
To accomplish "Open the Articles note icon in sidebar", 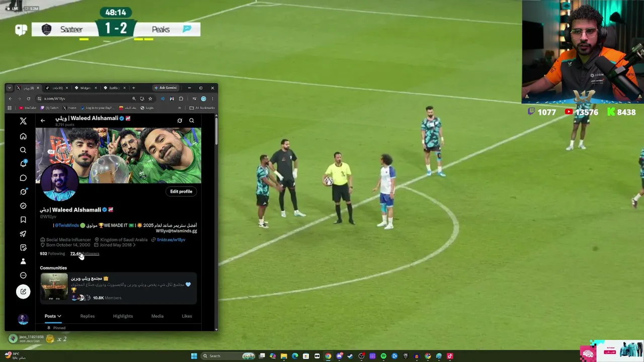I will tap(23, 247).
